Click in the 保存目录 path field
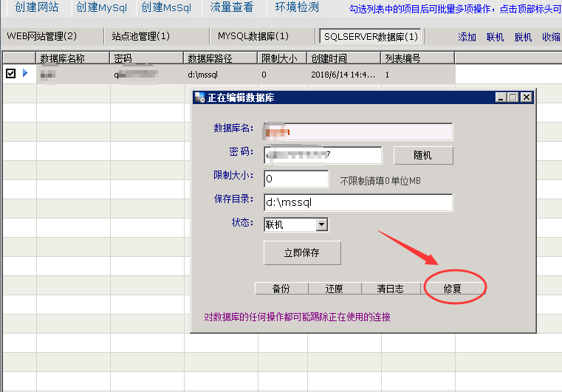The height and width of the screenshot is (392, 562). click(357, 202)
